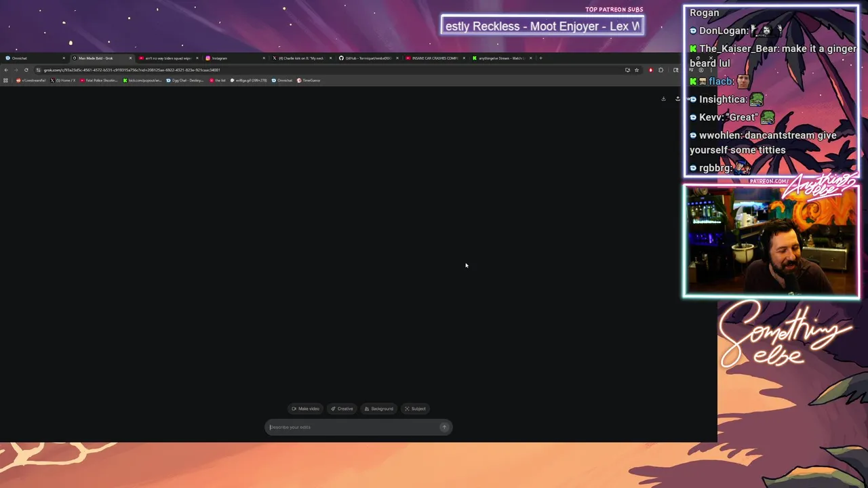The width and height of the screenshot is (868, 488).
Task: Open the Fatal Police Shooting bookmark
Action: [x=99, y=81]
